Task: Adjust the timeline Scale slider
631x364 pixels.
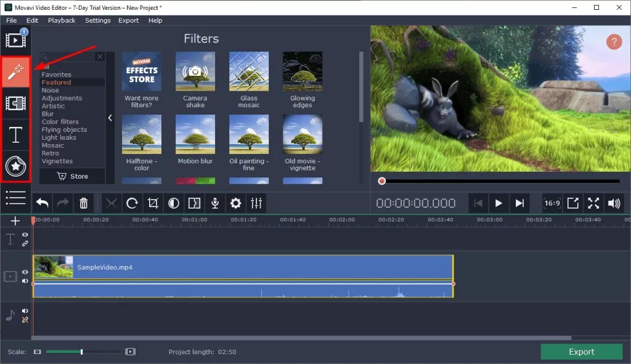Action: click(81, 352)
